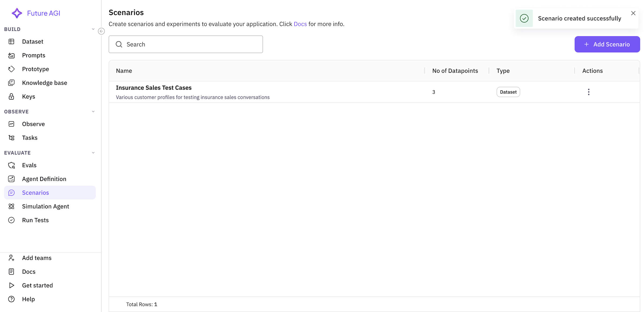Open the three-dot actions menu for Insurance Sales
Screen dimensions: 644x312
tap(589, 92)
